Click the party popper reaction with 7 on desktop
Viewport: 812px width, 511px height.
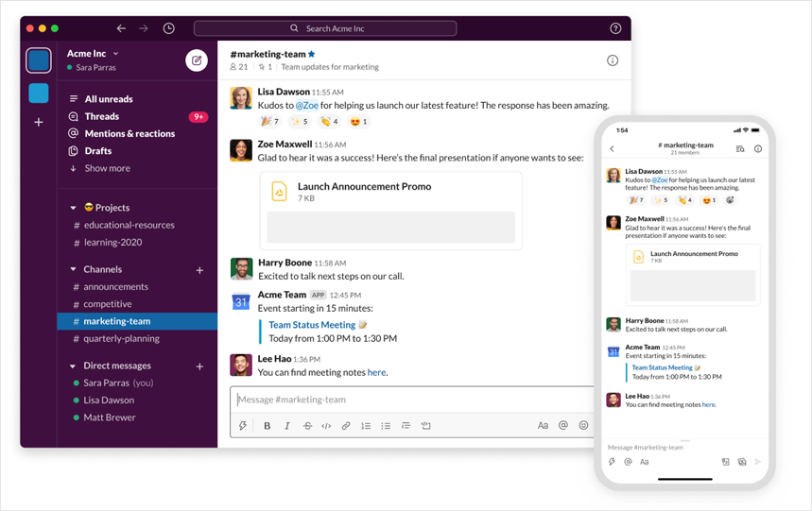(x=269, y=122)
